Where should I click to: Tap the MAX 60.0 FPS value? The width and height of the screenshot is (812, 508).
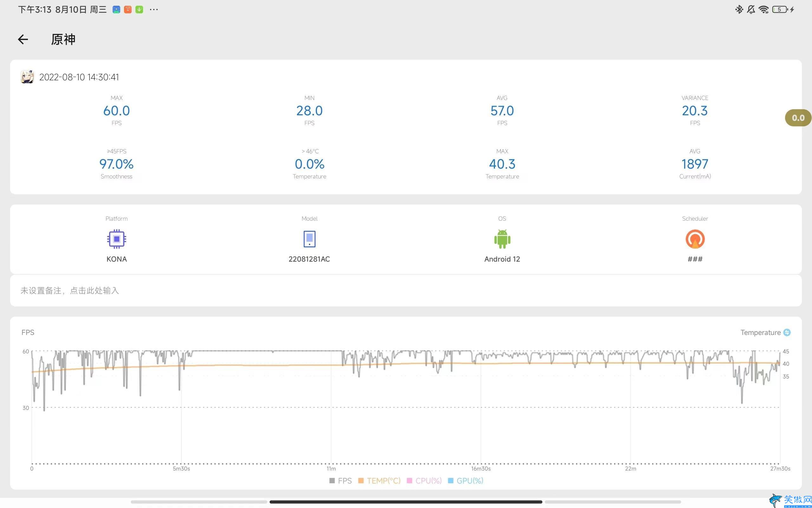(116, 110)
